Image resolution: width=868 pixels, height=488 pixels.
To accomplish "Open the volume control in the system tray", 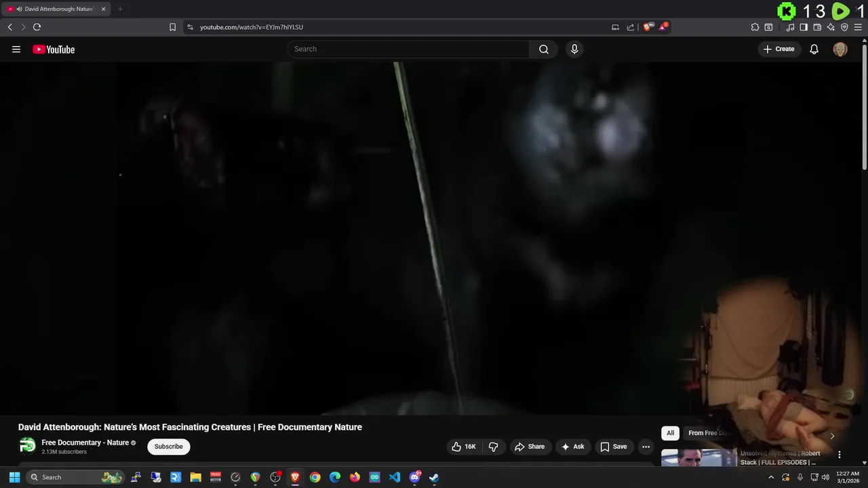I will (x=825, y=477).
